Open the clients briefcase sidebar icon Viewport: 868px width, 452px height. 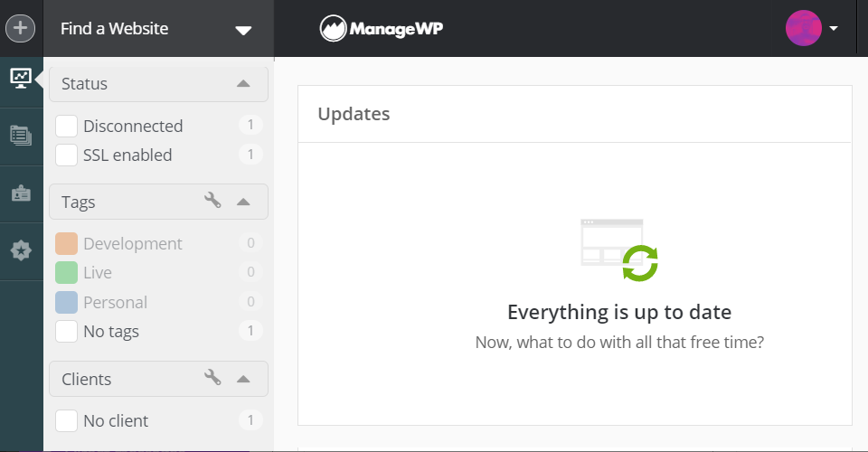[21, 193]
